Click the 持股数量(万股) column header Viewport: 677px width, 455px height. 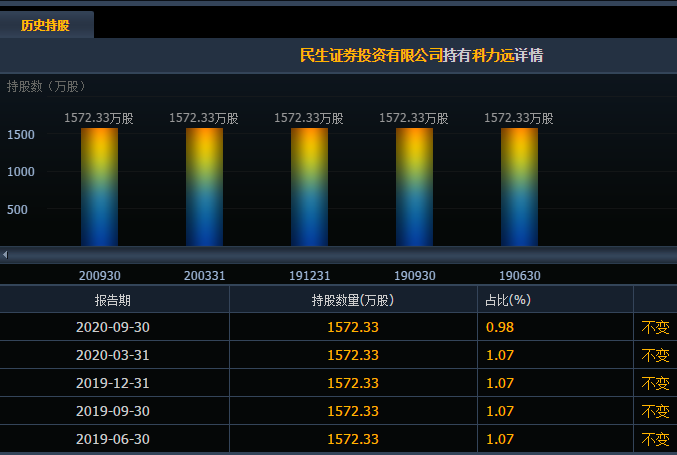pyautogui.click(x=353, y=300)
